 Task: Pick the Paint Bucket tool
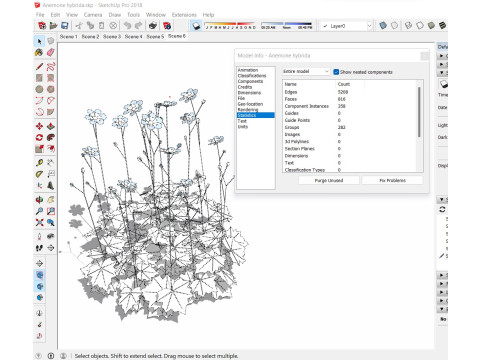(x=39, y=52)
